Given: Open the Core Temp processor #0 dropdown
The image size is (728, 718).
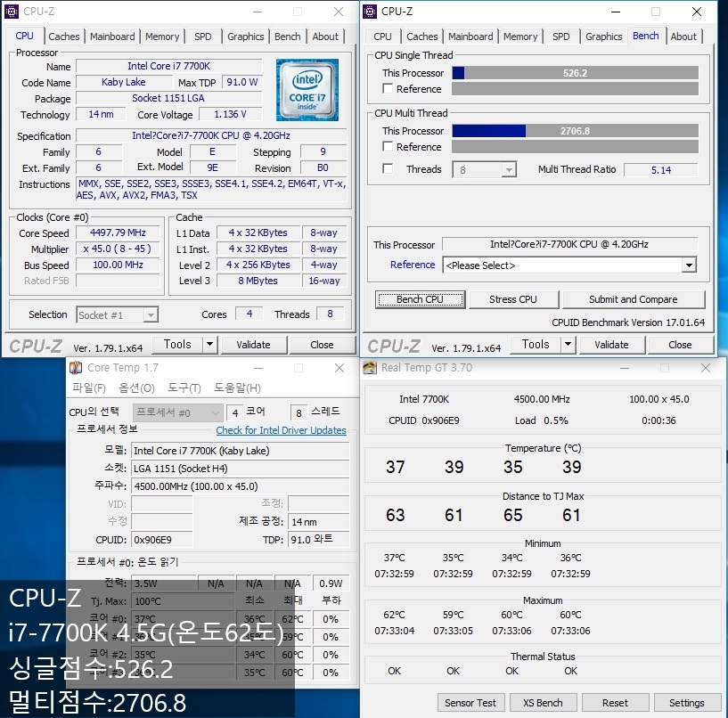Looking at the screenshot, I should pos(177,412).
